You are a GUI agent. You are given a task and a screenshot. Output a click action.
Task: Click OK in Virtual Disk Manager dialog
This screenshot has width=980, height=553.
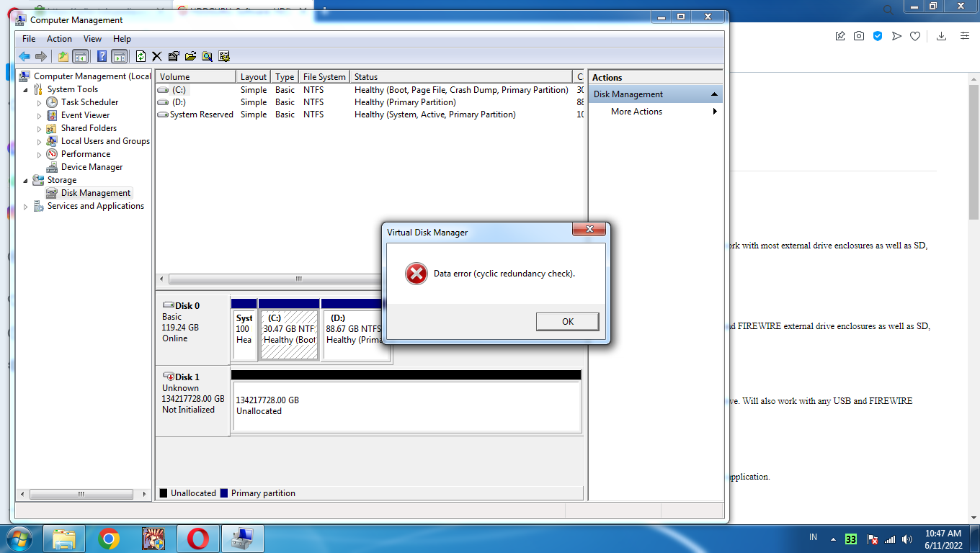click(x=567, y=321)
